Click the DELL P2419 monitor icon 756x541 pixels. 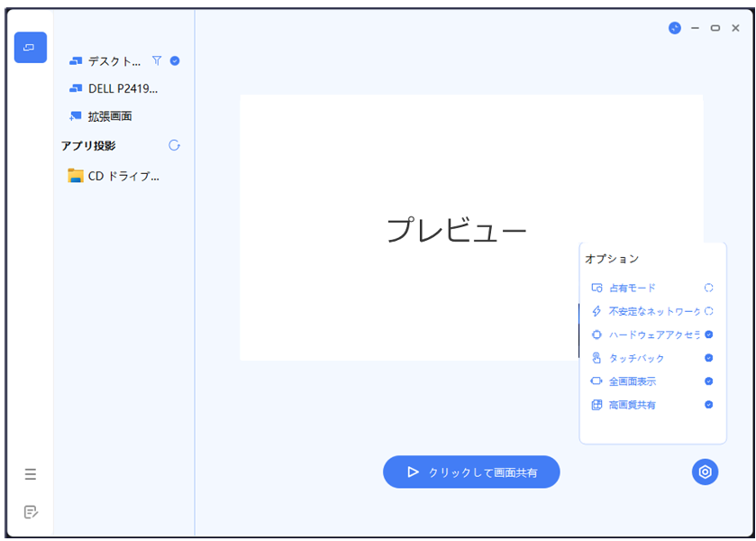[76, 88]
